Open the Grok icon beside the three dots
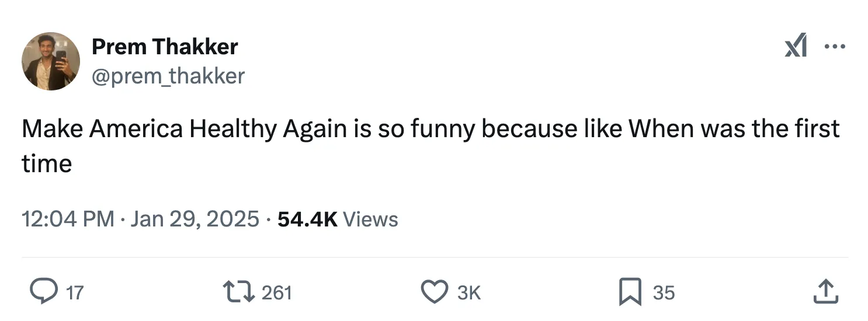The image size is (868, 321). tap(796, 46)
